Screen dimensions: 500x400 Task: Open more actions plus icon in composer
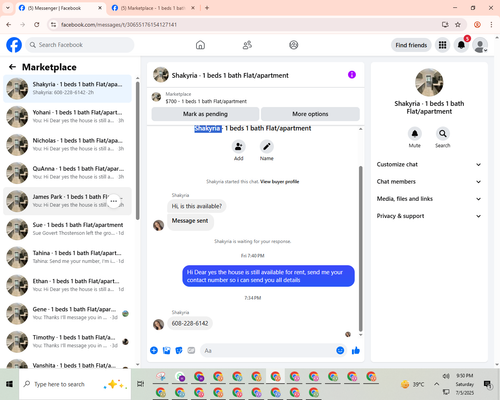click(154, 350)
